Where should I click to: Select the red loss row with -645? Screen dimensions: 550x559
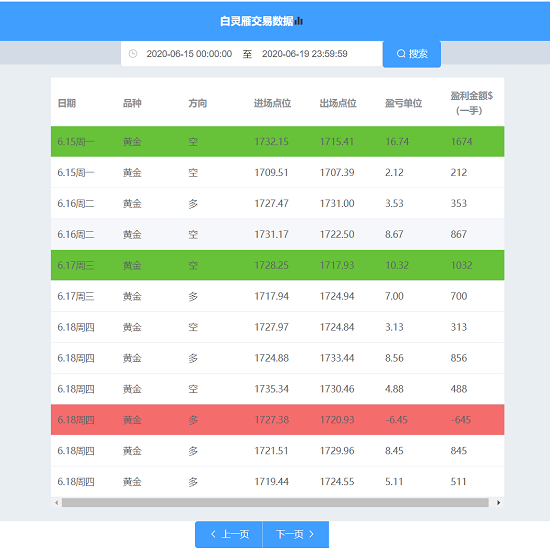[277, 420]
